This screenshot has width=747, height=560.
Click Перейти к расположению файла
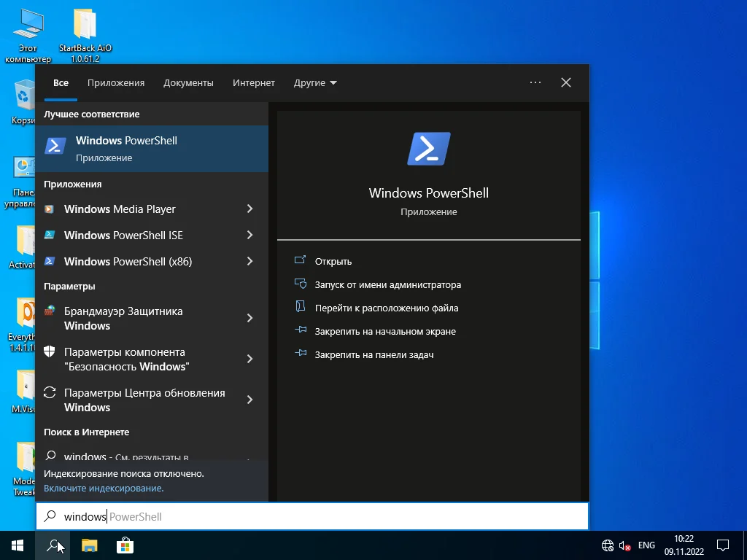point(386,308)
